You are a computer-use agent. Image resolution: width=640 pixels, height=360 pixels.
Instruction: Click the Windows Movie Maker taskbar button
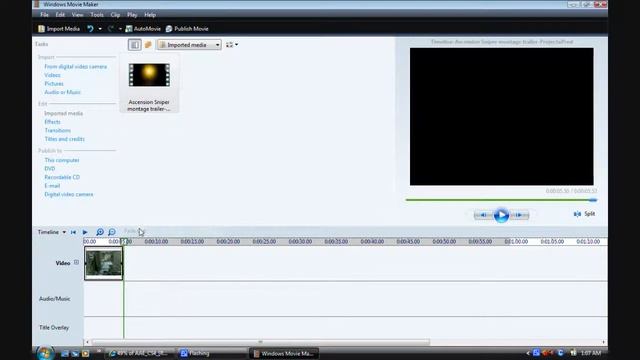coord(284,353)
